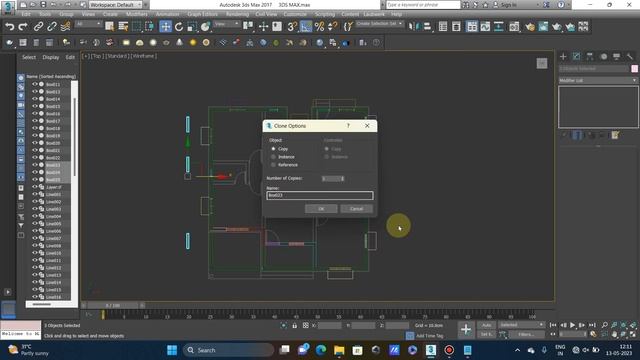
Task: Open the Create Selection Set dropdown
Action: click(379, 24)
